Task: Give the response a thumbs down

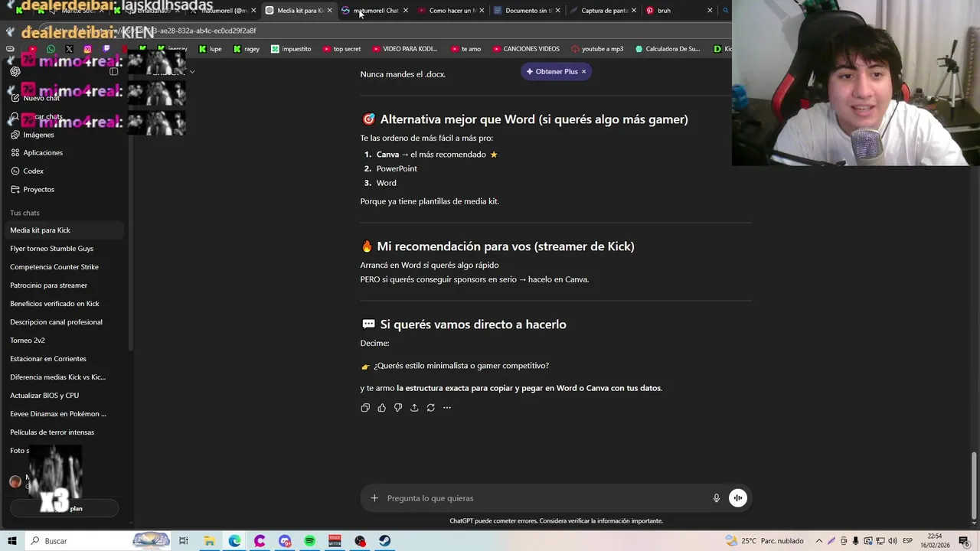Action: coord(398,408)
